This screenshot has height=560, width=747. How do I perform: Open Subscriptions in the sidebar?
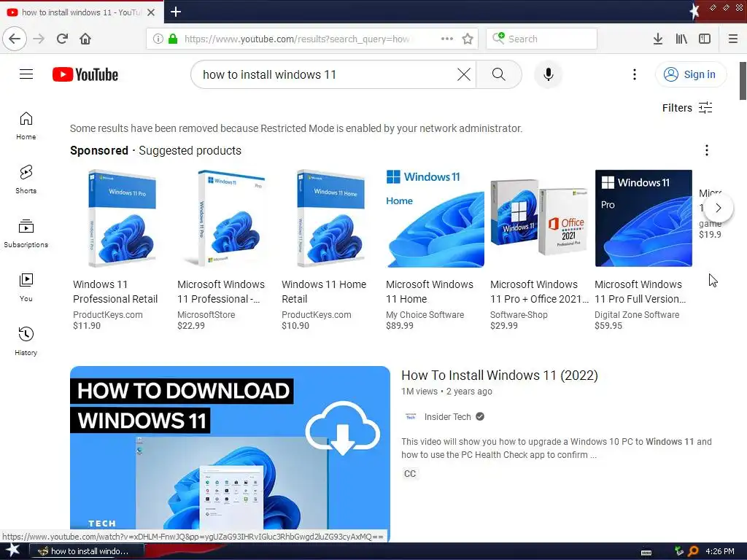click(x=26, y=233)
